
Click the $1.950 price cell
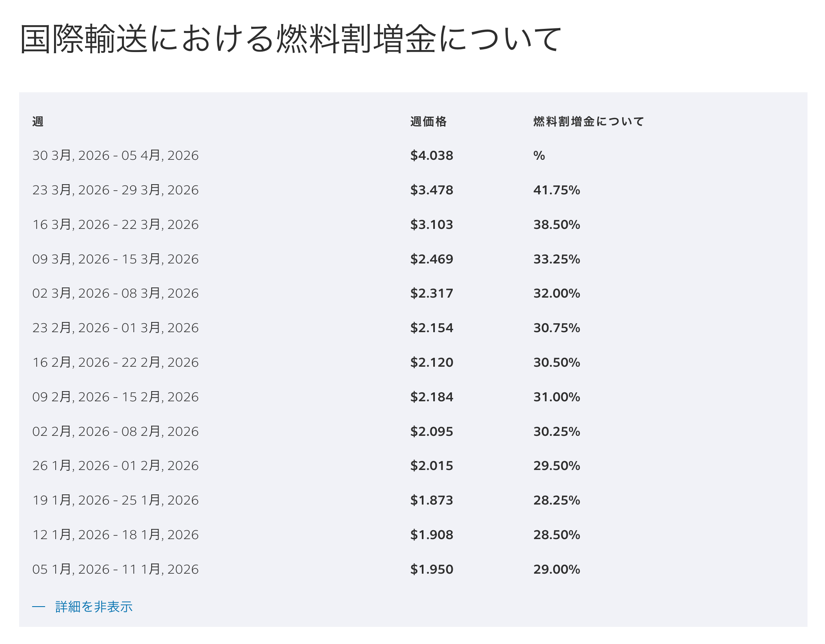click(432, 569)
